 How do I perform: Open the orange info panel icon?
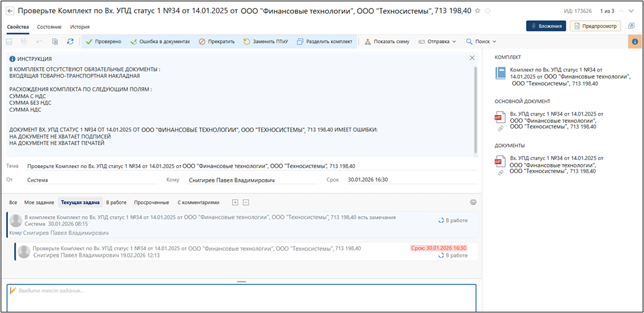point(634,41)
